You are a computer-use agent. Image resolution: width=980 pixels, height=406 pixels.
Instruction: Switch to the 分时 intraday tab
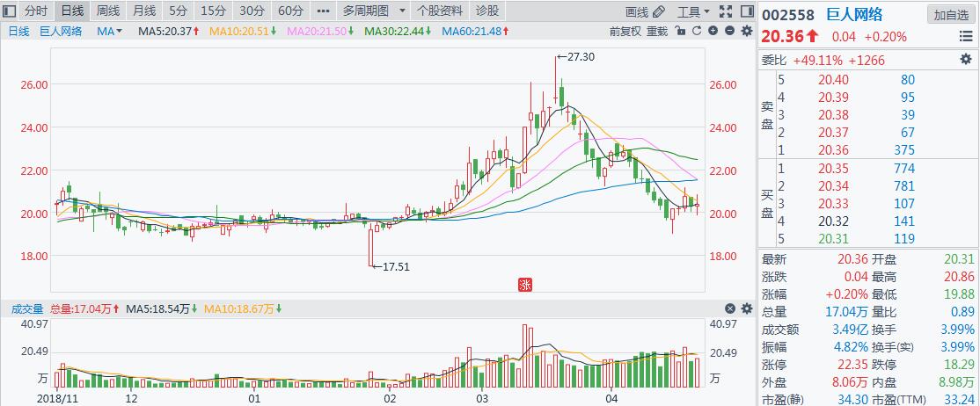35,11
